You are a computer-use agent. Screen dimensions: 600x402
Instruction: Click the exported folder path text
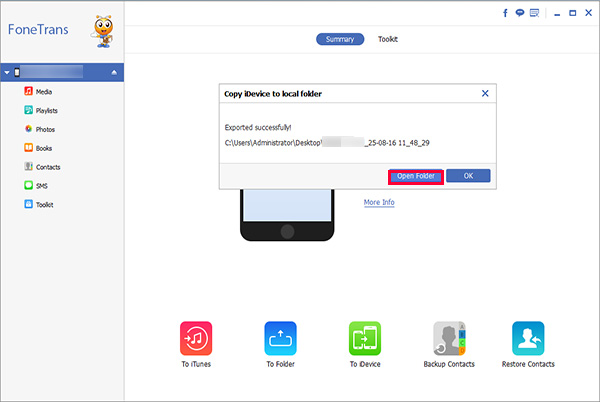tap(327, 143)
